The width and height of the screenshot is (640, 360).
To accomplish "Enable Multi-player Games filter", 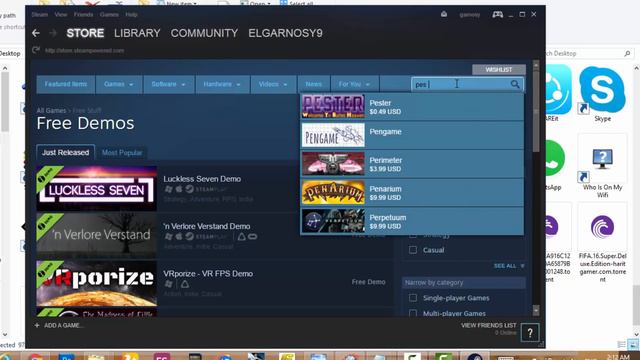I will pos(413,313).
